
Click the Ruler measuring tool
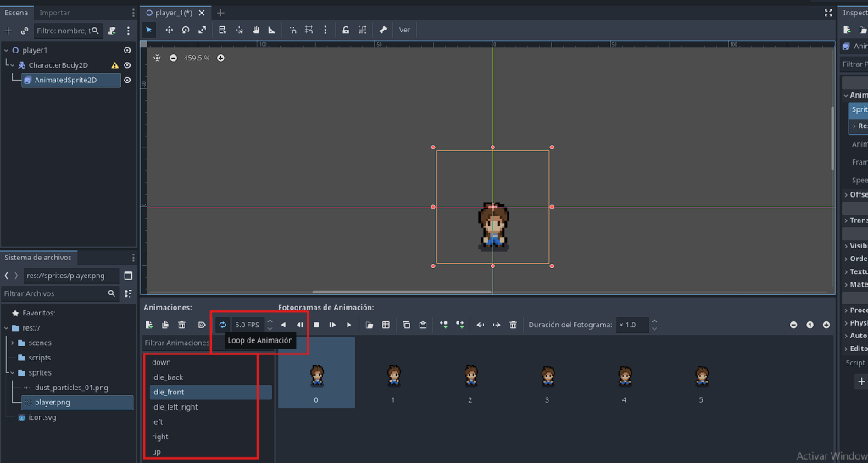tap(271, 30)
